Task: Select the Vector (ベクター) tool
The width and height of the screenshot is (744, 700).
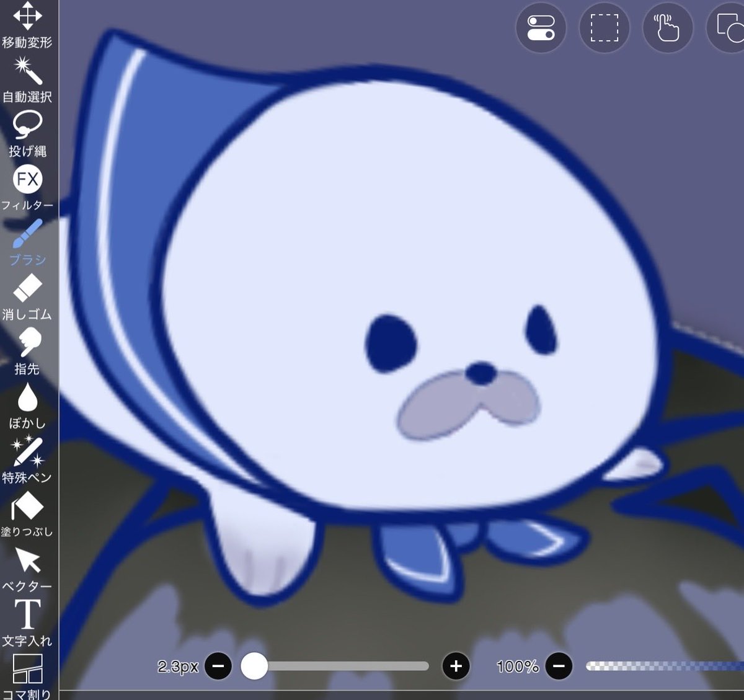Action: coord(27,569)
